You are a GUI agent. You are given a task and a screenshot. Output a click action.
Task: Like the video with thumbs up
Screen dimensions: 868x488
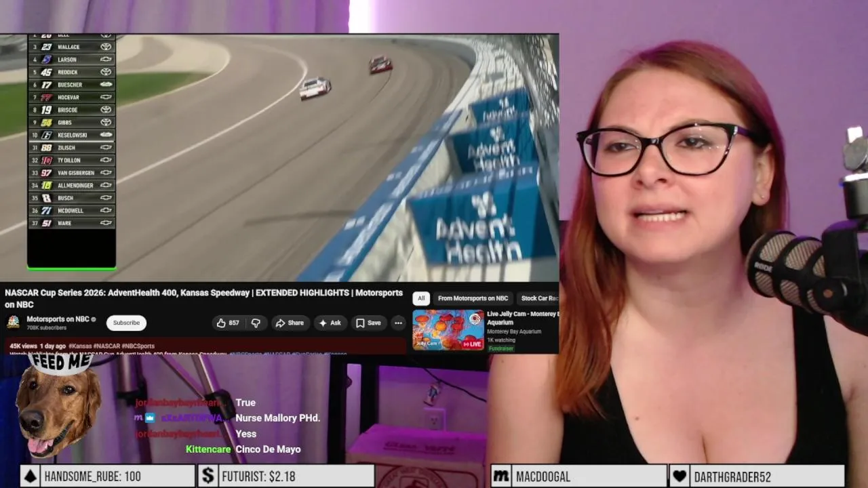(228, 323)
